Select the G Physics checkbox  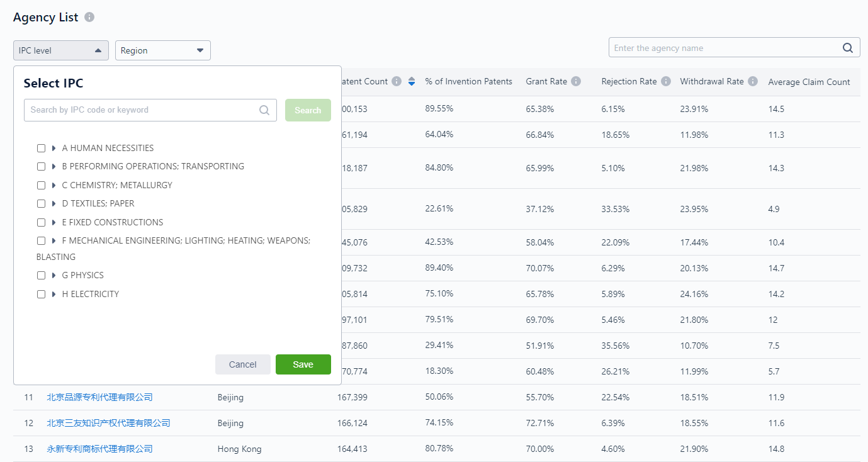click(x=41, y=276)
